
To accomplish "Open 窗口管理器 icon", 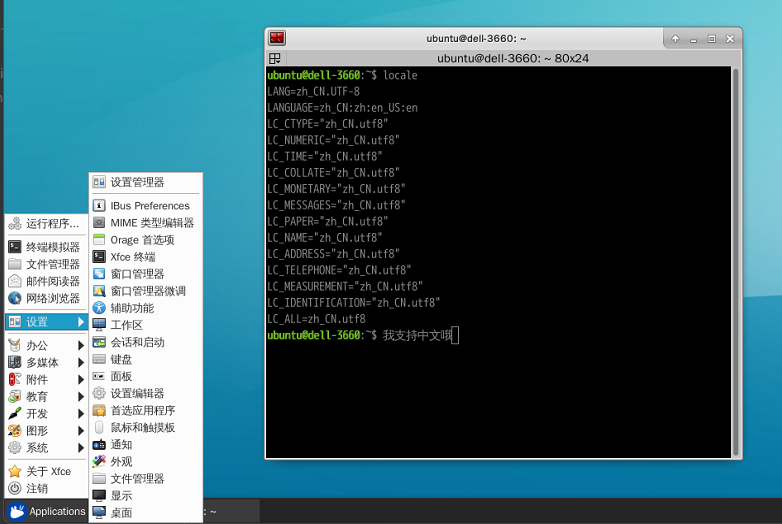I will pos(99,274).
